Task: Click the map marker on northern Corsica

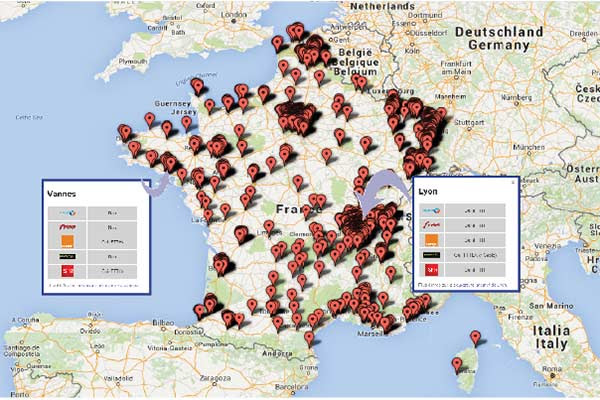Action: pyautogui.click(x=475, y=338)
